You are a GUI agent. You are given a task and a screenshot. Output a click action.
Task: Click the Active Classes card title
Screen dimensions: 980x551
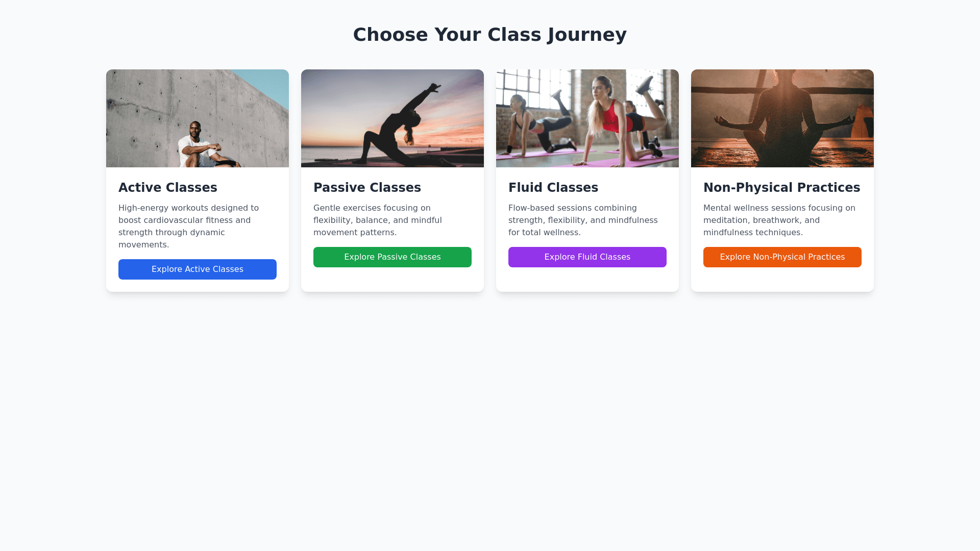168,188
